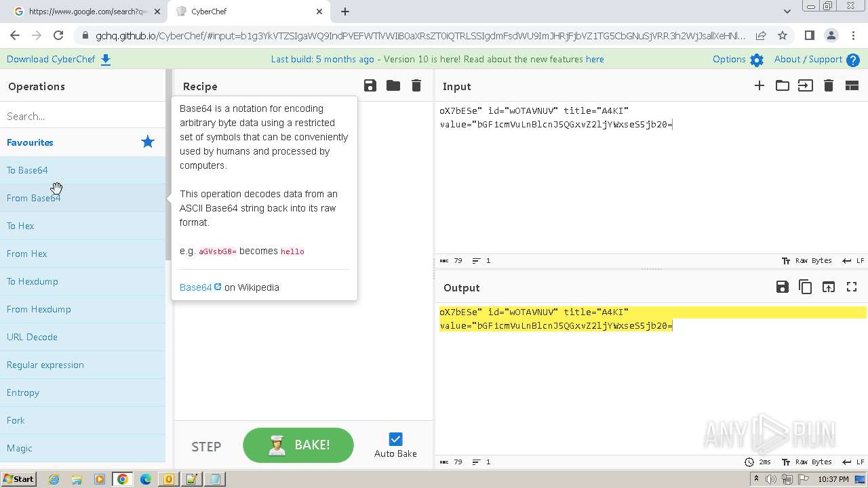This screenshot has height=488, width=868.
Task: Open a new browser tab
Action: pyautogui.click(x=345, y=12)
